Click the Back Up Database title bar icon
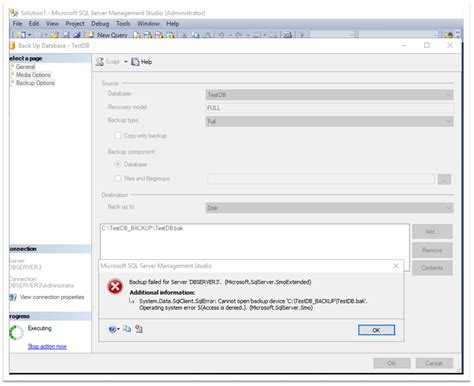Image resolution: width=474 pixels, height=386 pixels. 12,45
